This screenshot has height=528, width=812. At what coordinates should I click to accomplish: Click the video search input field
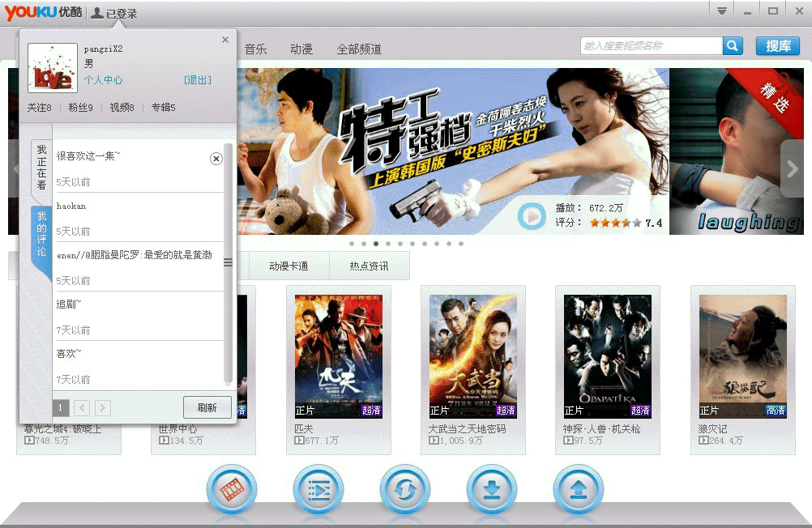pos(652,45)
